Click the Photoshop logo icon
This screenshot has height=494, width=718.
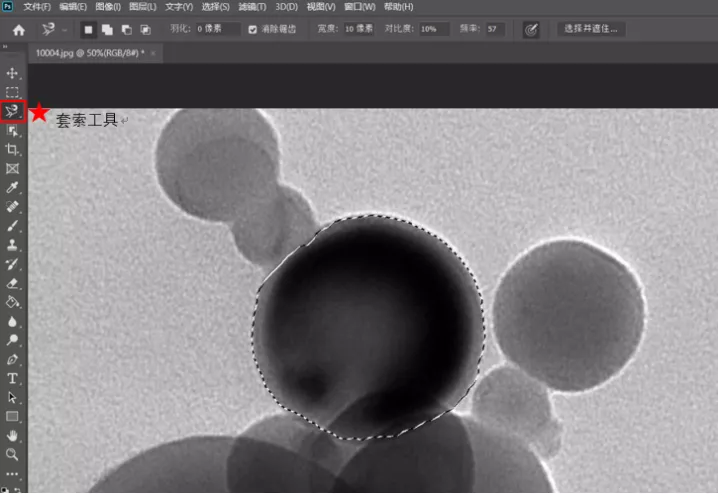pos(7,6)
